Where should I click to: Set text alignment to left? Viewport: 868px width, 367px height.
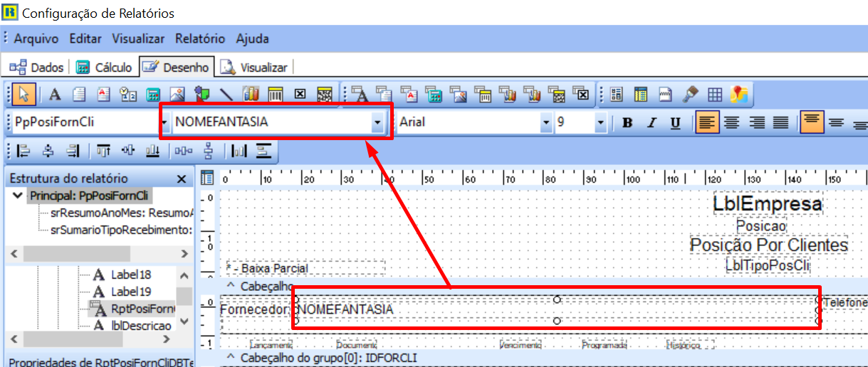[x=707, y=122]
